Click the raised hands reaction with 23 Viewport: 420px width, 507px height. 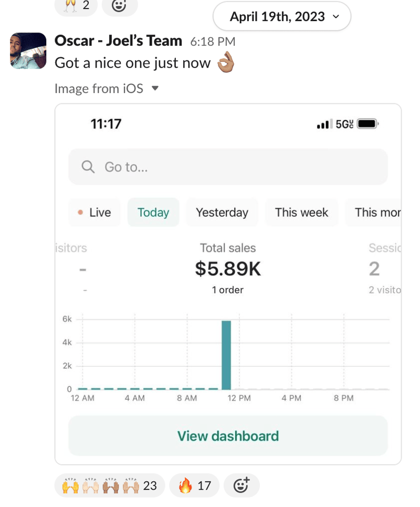[110, 485]
